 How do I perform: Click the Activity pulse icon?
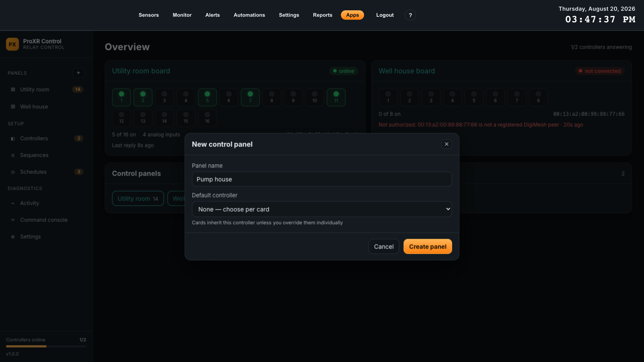[13, 203]
